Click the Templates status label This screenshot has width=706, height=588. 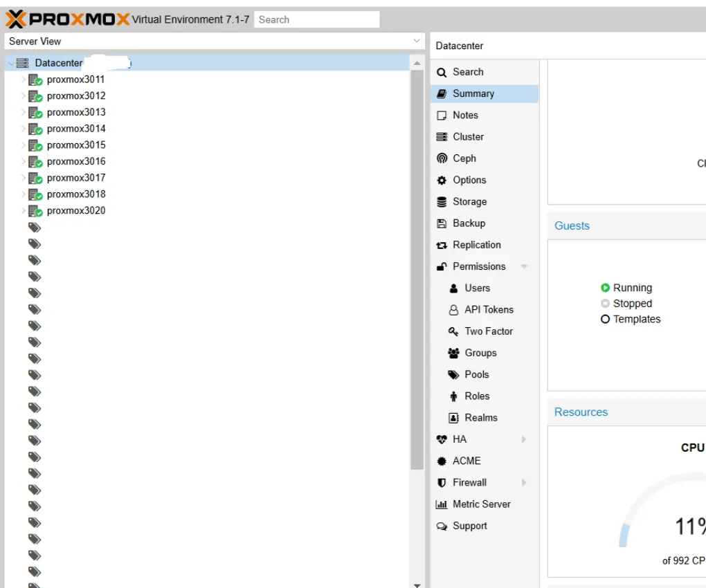click(x=637, y=320)
